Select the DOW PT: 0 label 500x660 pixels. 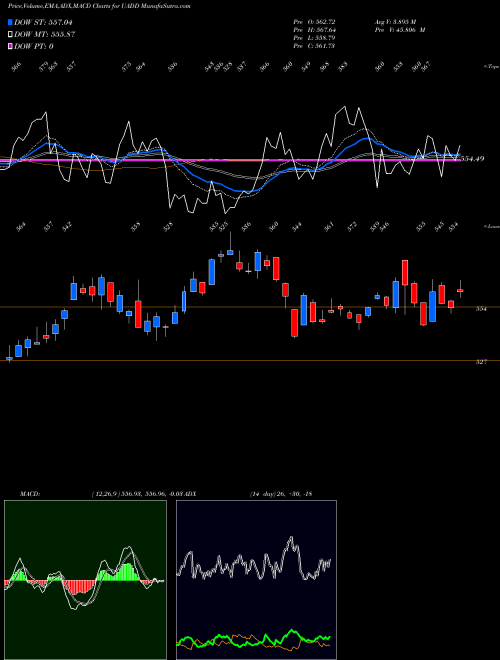tap(34, 46)
